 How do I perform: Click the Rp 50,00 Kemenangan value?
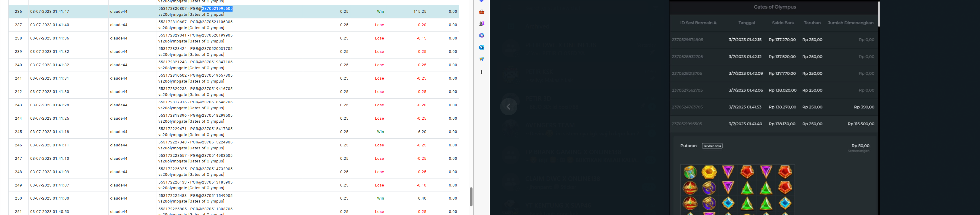coord(860,146)
